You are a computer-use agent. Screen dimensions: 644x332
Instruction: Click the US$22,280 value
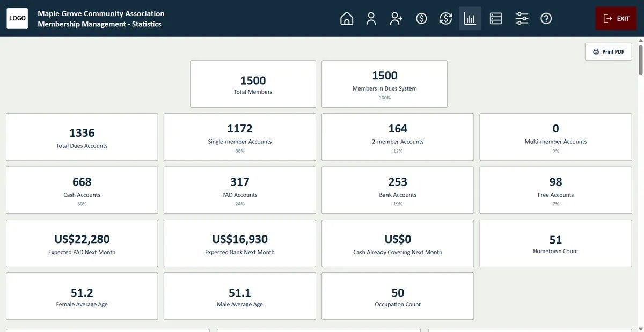(82, 239)
